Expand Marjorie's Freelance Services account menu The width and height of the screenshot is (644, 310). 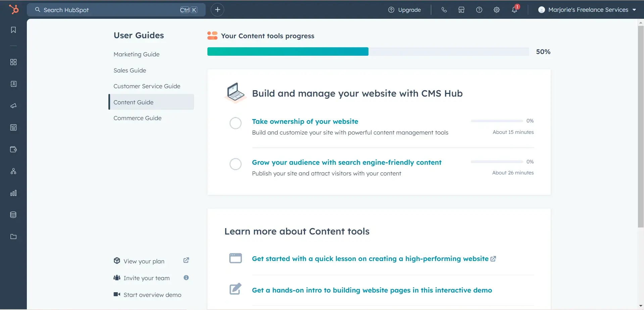(x=587, y=10)
